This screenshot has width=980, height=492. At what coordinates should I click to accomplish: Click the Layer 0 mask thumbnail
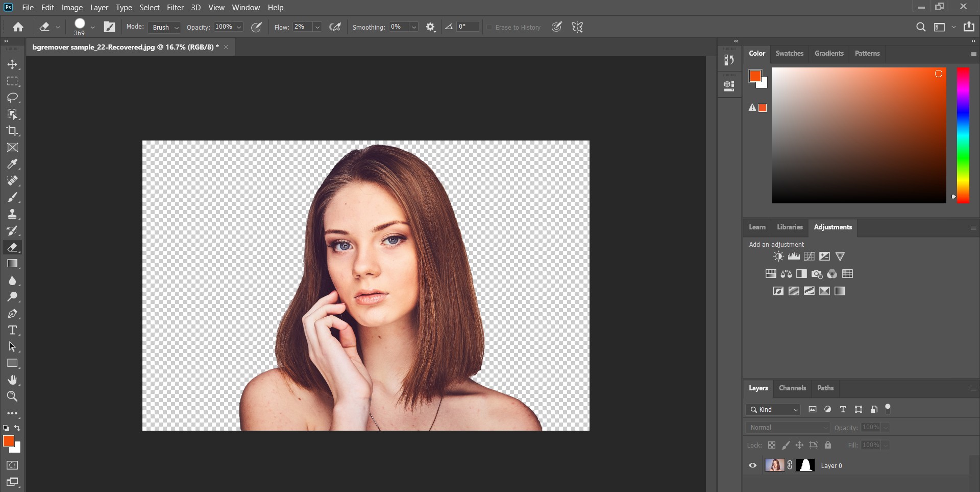click(805, 465)
